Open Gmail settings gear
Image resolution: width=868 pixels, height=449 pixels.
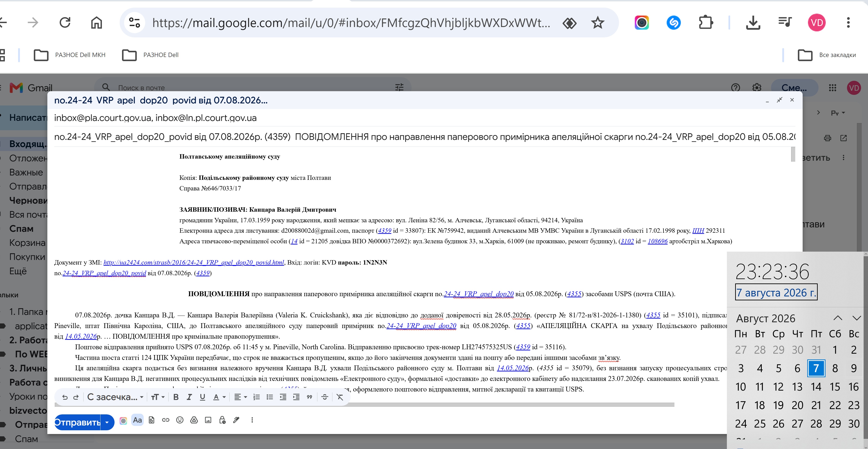[x=757, y=88]
